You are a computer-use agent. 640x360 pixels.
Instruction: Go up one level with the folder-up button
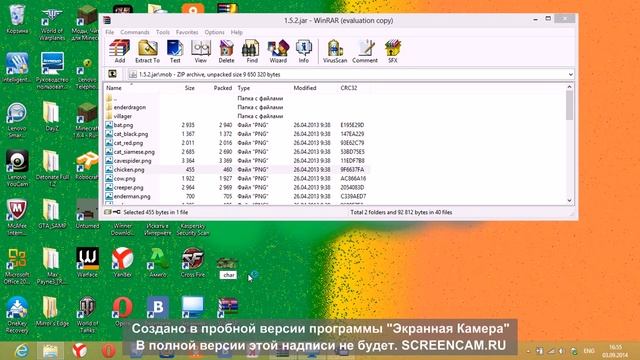coord(112,74)
